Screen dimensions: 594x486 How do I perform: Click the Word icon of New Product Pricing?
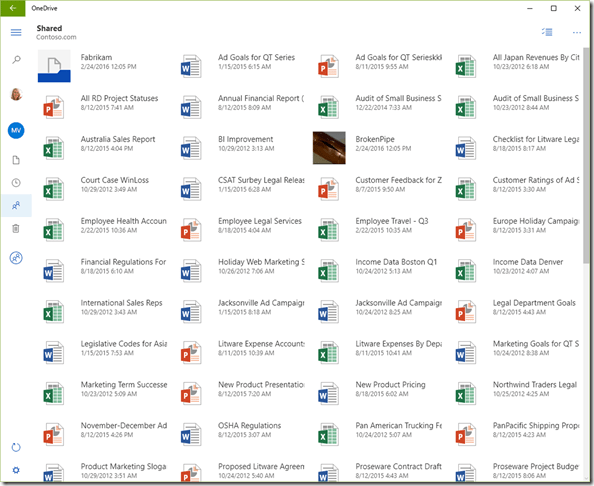pyautogui.click(x=328, y=393)
